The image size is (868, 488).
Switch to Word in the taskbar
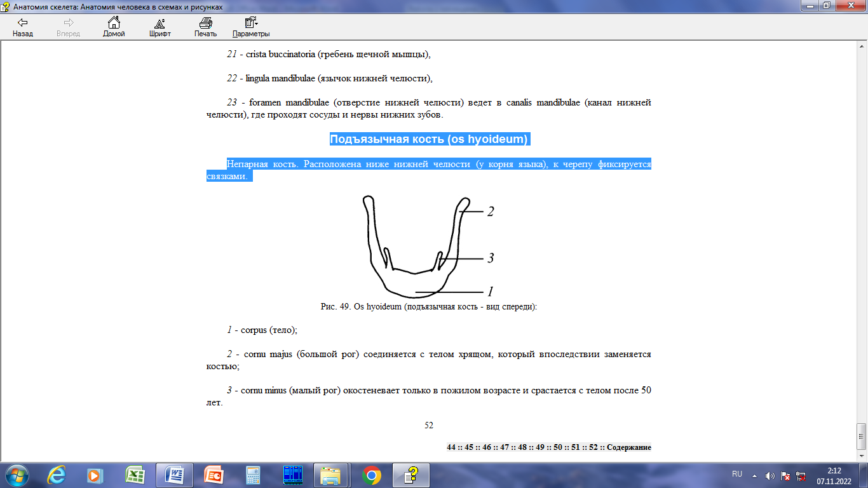click(174, 475)
